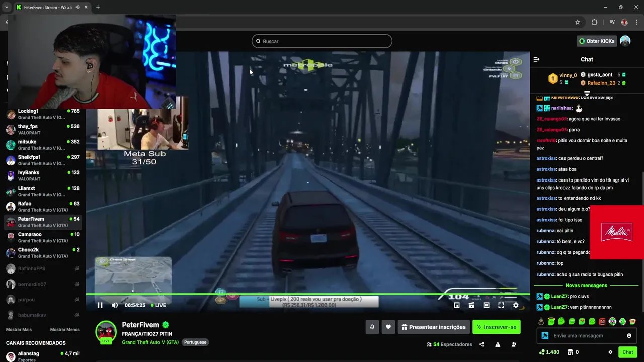Select the first brown character emote
Viewport: 644px width, 362px height.
541,321
